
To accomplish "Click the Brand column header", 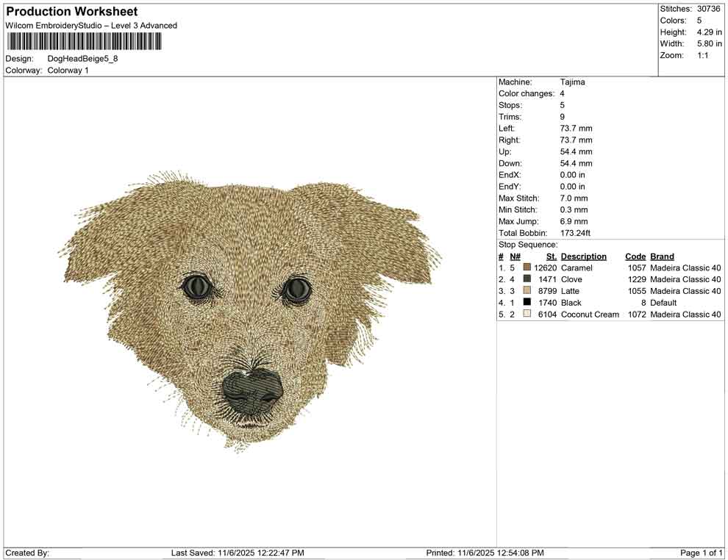I will [662, 256].
